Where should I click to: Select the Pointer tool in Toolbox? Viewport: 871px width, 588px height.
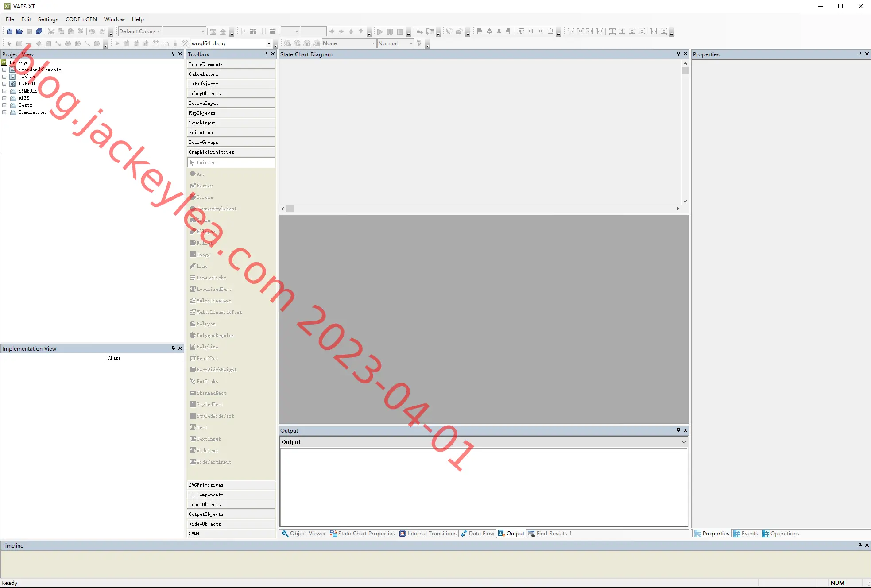[231, 162]
